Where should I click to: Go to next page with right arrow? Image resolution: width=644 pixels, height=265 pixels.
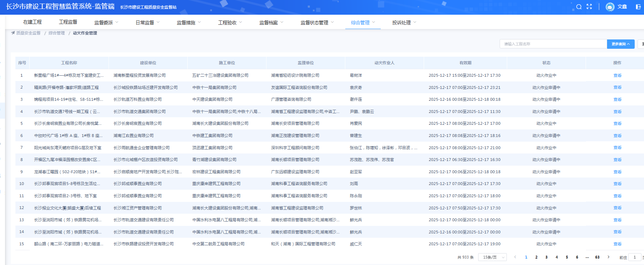point(608,257)
